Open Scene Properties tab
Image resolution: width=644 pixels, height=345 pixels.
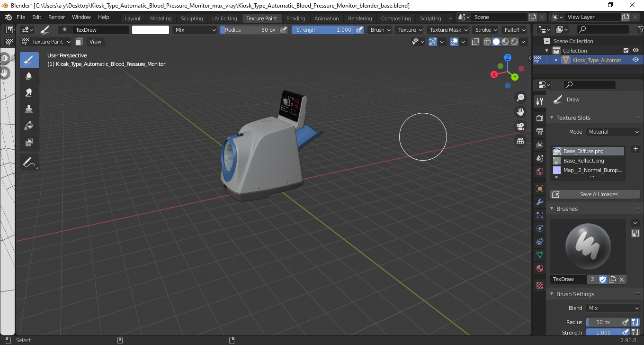coord(539,158)
